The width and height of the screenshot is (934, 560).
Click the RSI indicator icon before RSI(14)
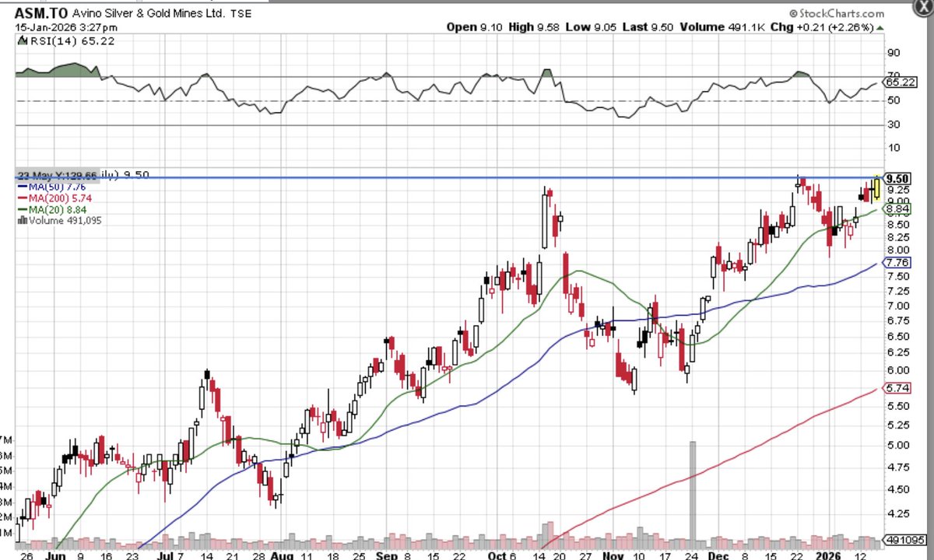22,40
